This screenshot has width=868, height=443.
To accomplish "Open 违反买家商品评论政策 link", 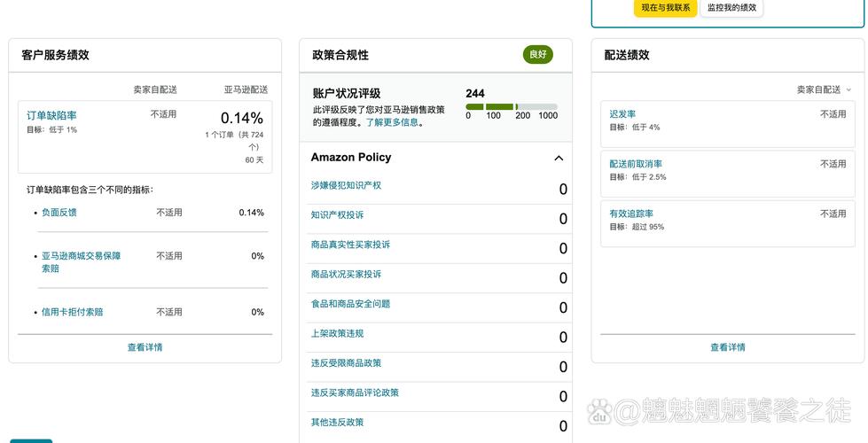I will point(355,392).
